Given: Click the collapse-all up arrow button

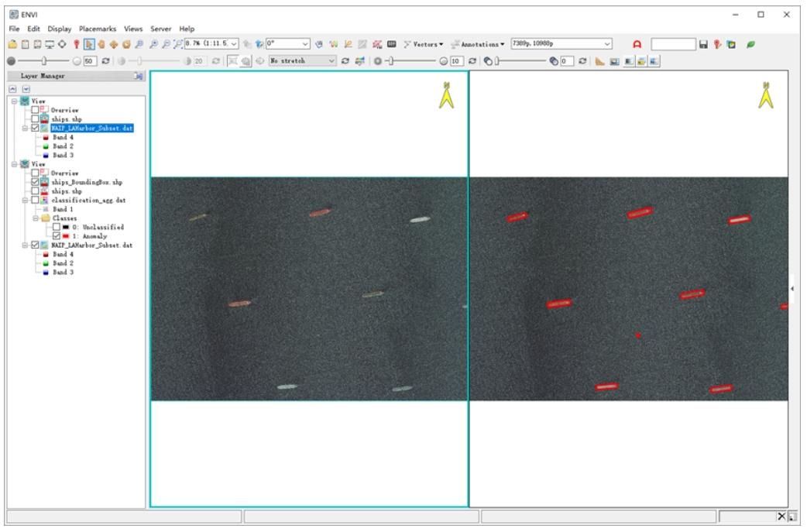Looking at the screenshot, I should [x=13, y=89].
